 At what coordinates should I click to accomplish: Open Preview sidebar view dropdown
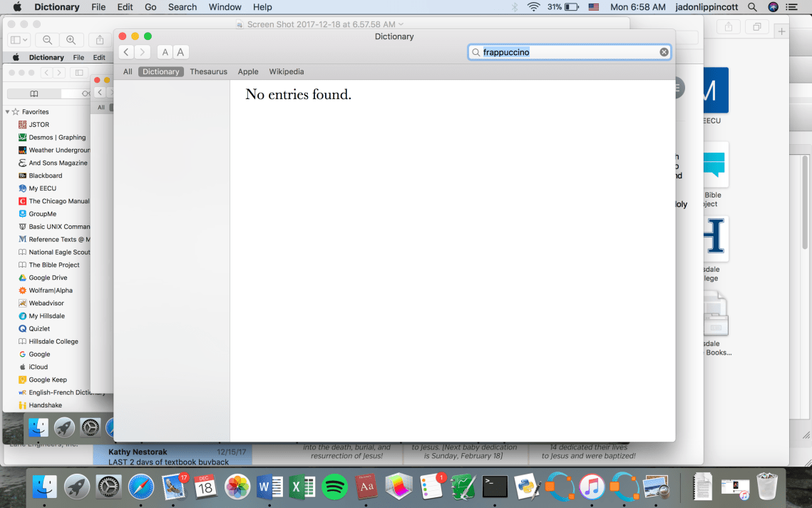[19, 40]
